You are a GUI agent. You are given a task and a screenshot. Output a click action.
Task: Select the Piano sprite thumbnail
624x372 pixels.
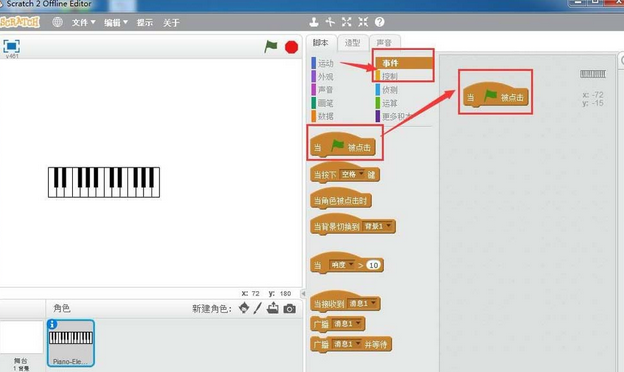(71, 343)
